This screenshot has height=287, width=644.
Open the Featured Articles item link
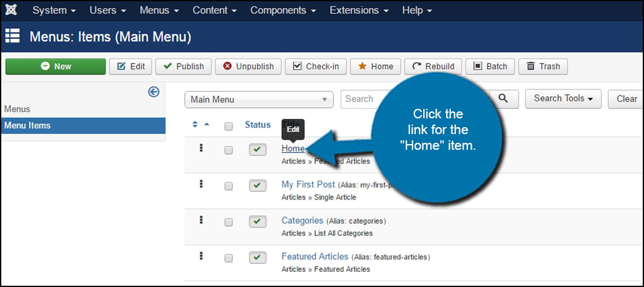point(315,257)
